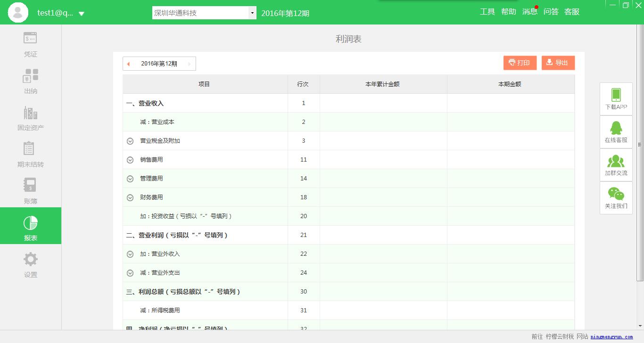644x343 pixels.
Task: Click the 加群交流 group icon
Action: (x=616, y=161)
